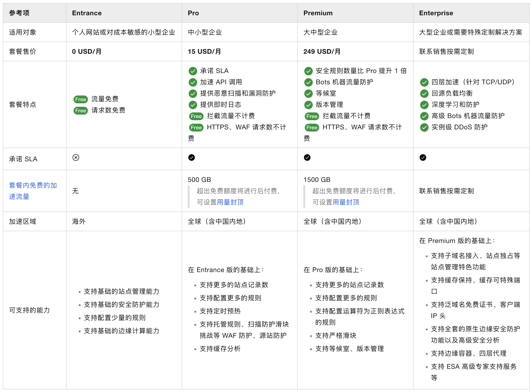Screen dimensions: 532x392
Task: Click the cross icon in Entrance SLA row
Action: pos(76,158)
